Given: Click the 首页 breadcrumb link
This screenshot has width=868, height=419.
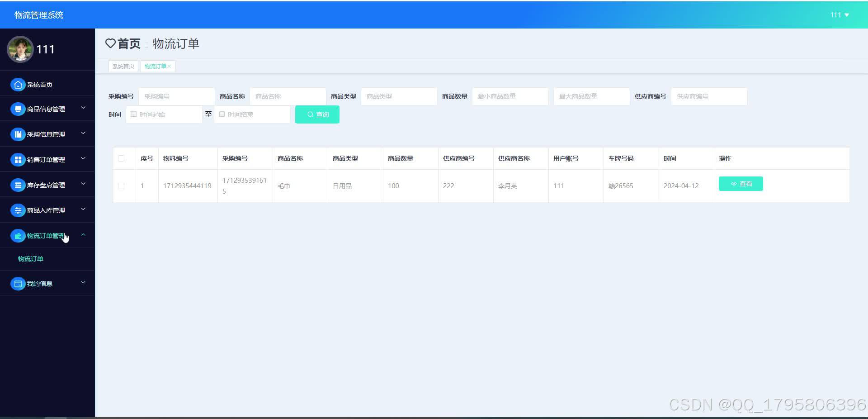Looking at the screenshot, I should pos(129,43).
